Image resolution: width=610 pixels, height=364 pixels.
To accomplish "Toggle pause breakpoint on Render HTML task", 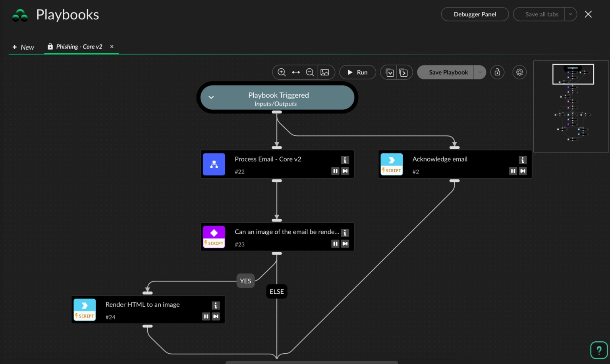I will (x=206, y=316).
